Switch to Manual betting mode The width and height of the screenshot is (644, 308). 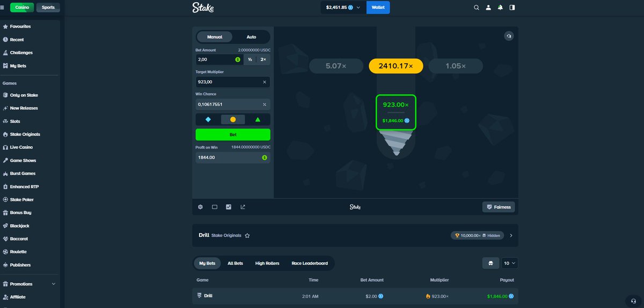click(x=215, y=37)
